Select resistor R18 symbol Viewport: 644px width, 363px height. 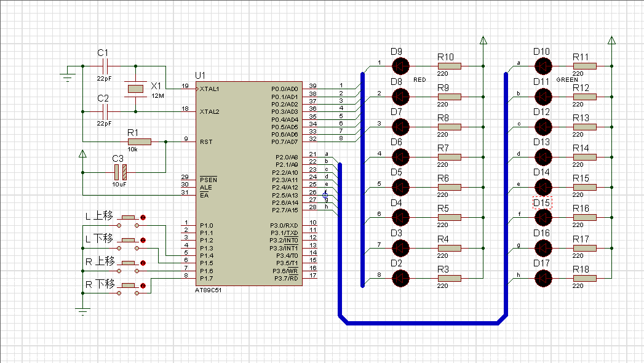coord(584,279)
